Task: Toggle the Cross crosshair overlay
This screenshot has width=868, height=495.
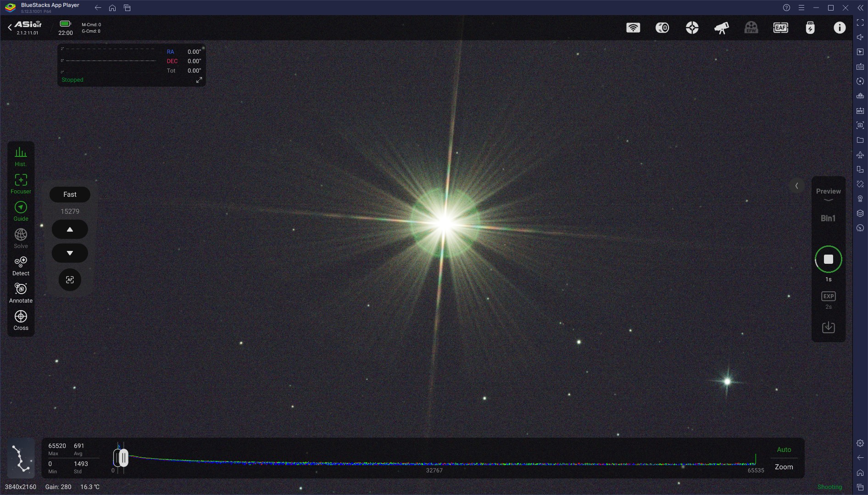Action: point(21,320)
